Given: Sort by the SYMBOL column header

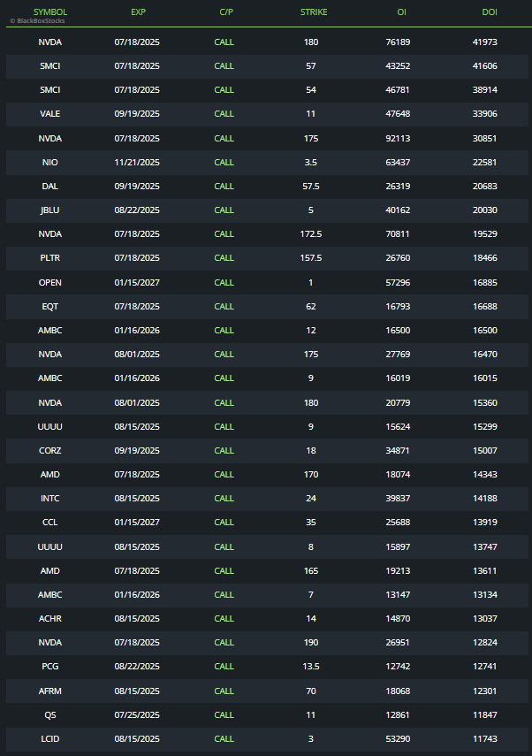Looking at the screenshot, I should (x=50, y=12).
